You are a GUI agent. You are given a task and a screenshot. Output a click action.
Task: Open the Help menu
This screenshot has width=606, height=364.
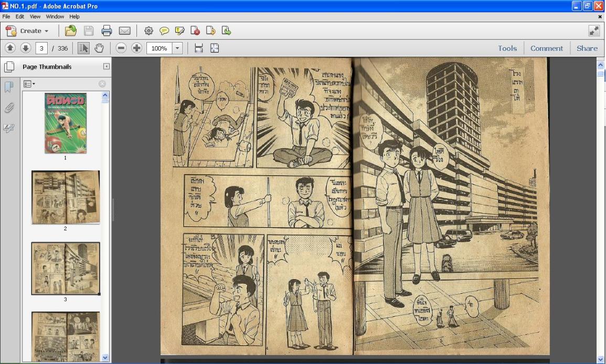click(x=75, y=17)
